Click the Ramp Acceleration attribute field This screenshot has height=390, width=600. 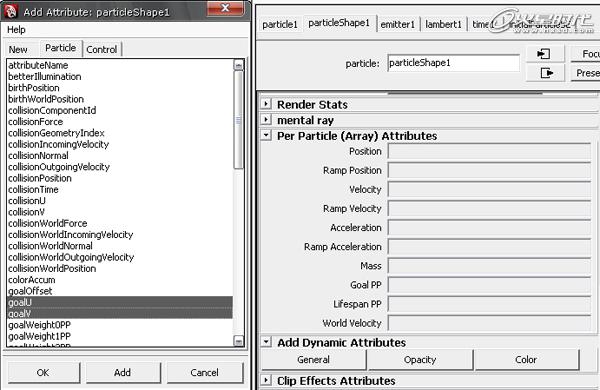[489, 247]
